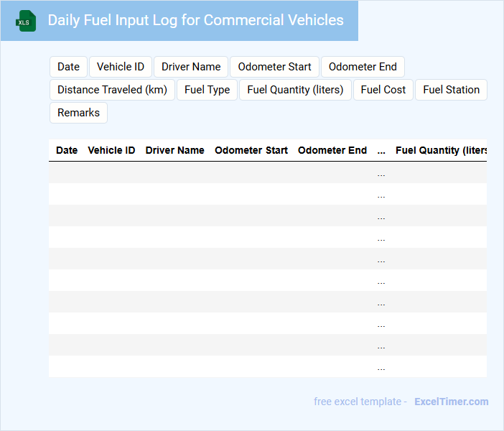The height and width of the screenshot is (431, 504).
Task: Click the Fuel Cost tag
Action: (383, 90)
